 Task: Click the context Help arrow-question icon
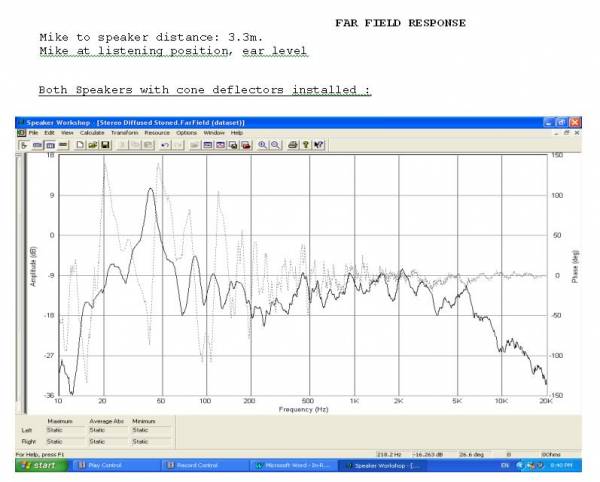click(318, 145)
